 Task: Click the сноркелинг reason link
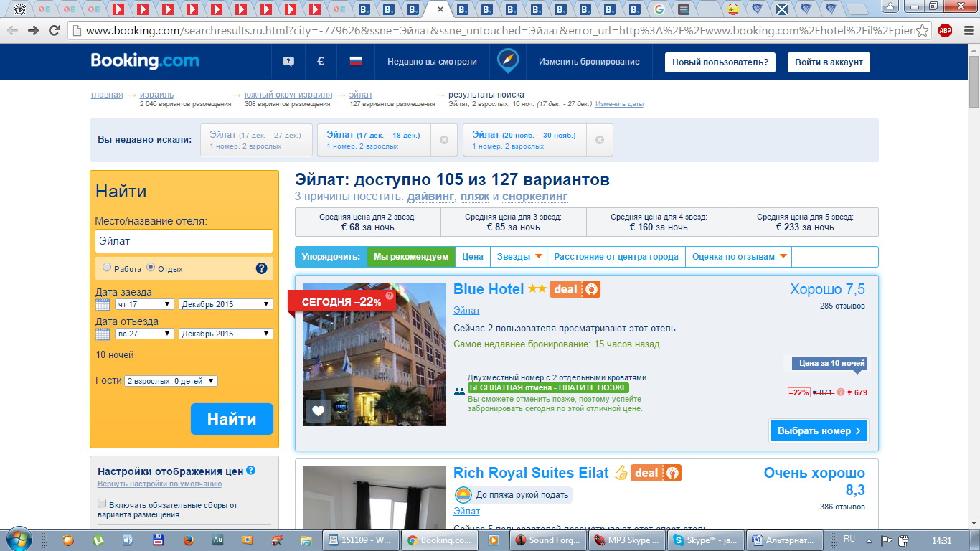point(534,197)
